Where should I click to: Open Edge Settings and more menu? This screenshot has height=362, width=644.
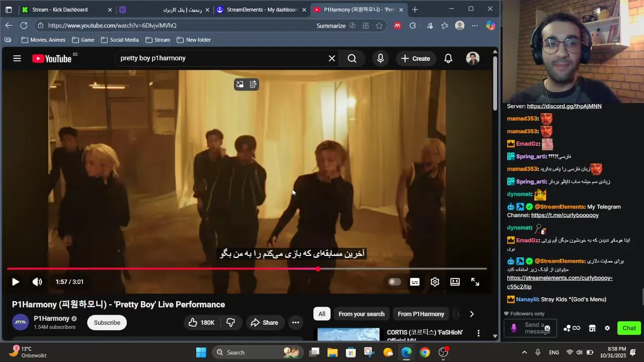pyautogui.click(x=474, y=26)
